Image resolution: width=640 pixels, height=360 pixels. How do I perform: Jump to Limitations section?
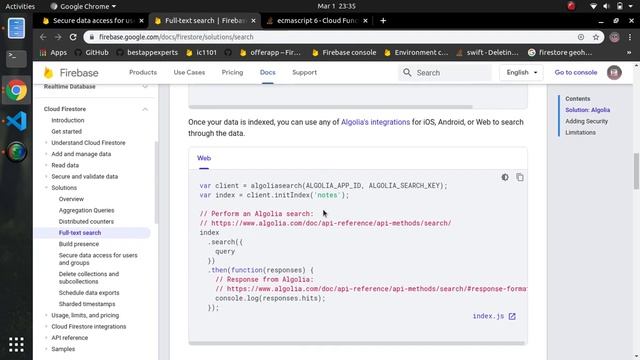point(580,133)
